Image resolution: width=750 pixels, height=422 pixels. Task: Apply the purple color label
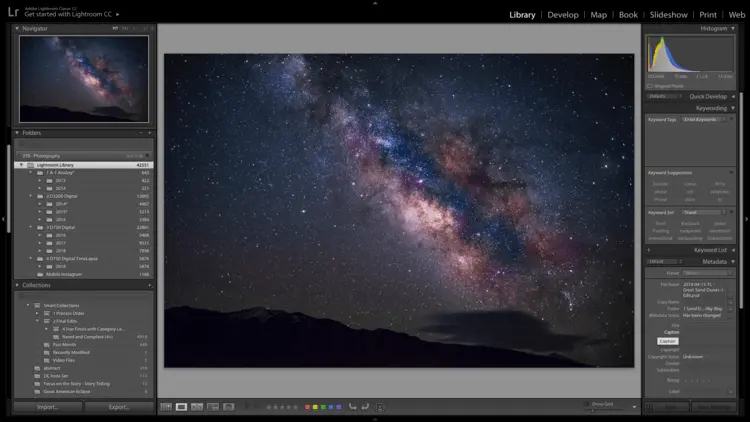(339, 407)
